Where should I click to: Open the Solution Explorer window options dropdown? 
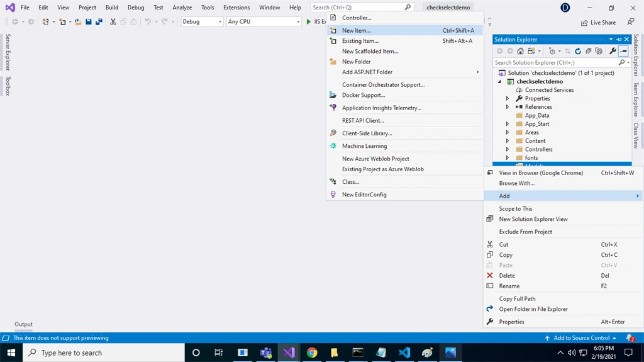coord(611,40)
